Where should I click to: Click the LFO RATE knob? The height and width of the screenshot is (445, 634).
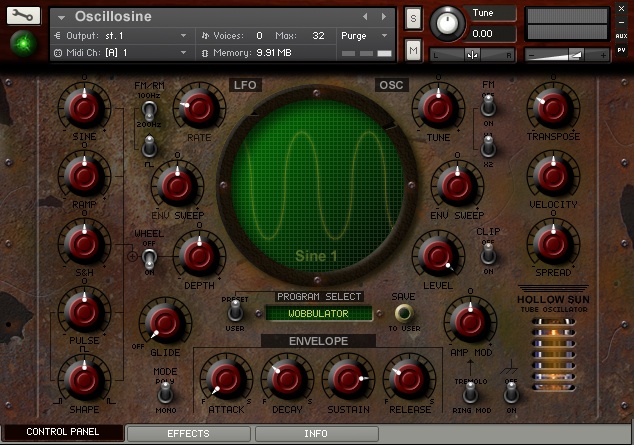click(x=199, y=108)
